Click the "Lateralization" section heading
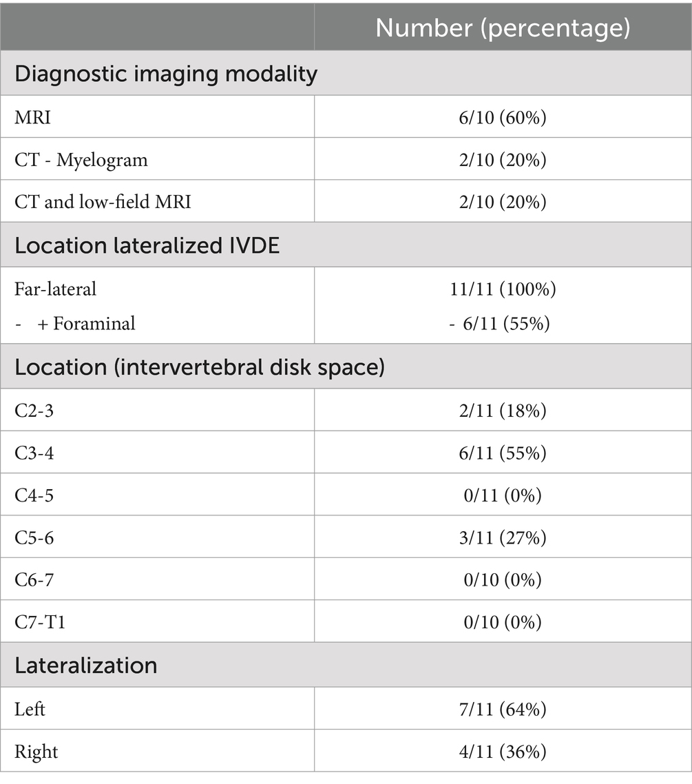The width and height of the screenshot is (692, 784). [86, 666]
